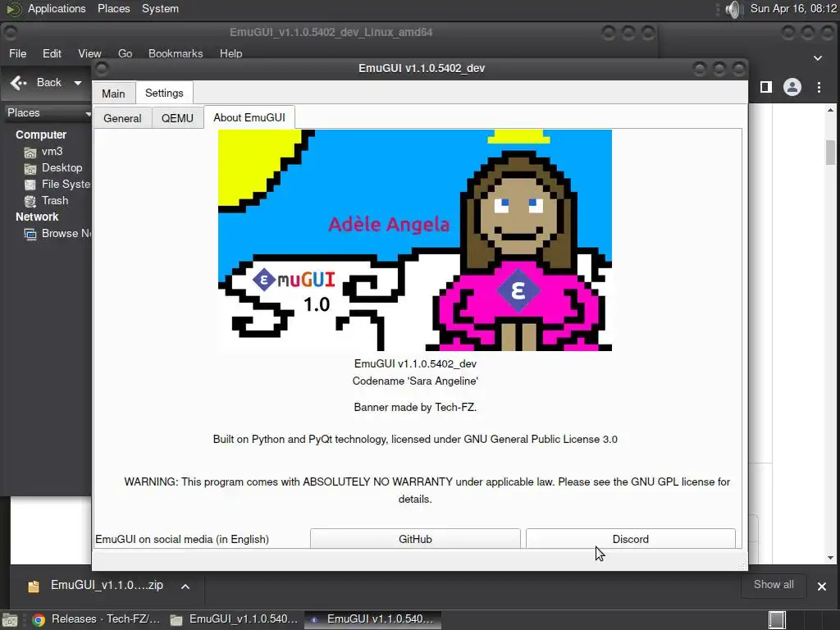Image resolution: width=840 pixels, height=630 pixels.
Task: Click the Desktop folder icon in sidebar
Action: tap(30, 169)
